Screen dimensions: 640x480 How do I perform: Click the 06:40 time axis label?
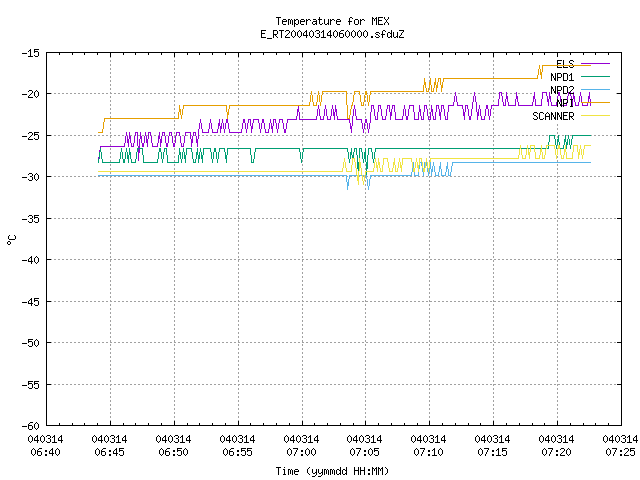tap(45, 452)
